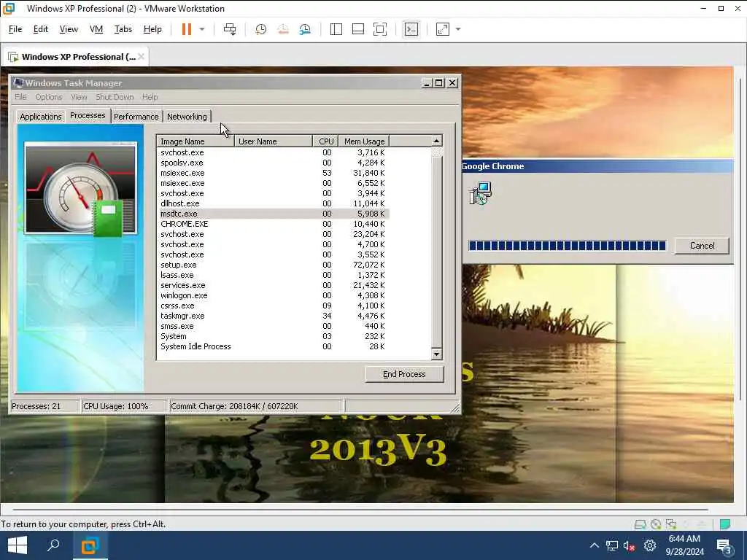The width and height of the screenshot is (747, 560).
Task: Click Send Ctrl+Alt+Del icon in VMware toolbar
Action: pos(230,29)
